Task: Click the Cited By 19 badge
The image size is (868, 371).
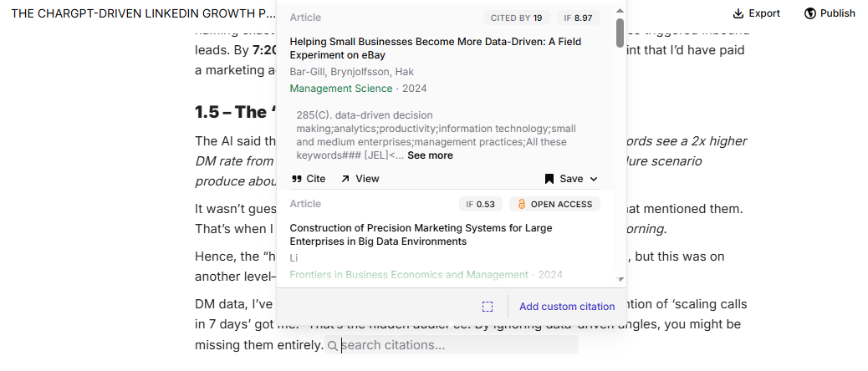Action: tap(516, 18)
